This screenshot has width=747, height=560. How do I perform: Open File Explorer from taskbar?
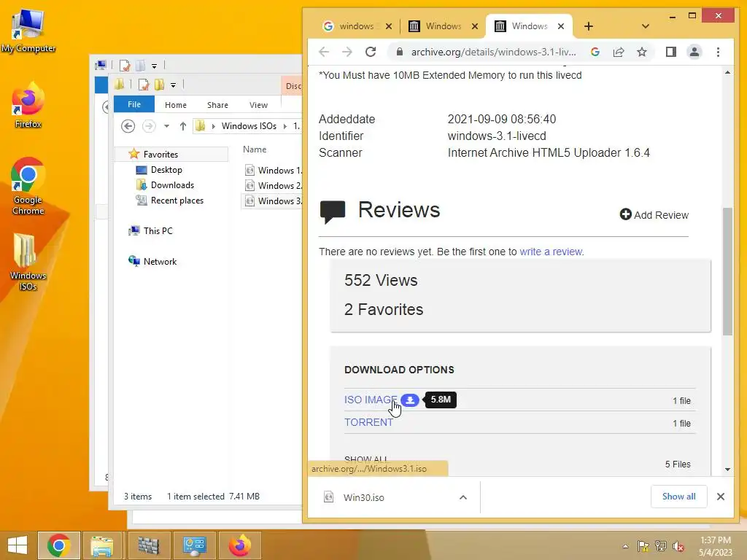pyautogui.click(x=102, y=545)
